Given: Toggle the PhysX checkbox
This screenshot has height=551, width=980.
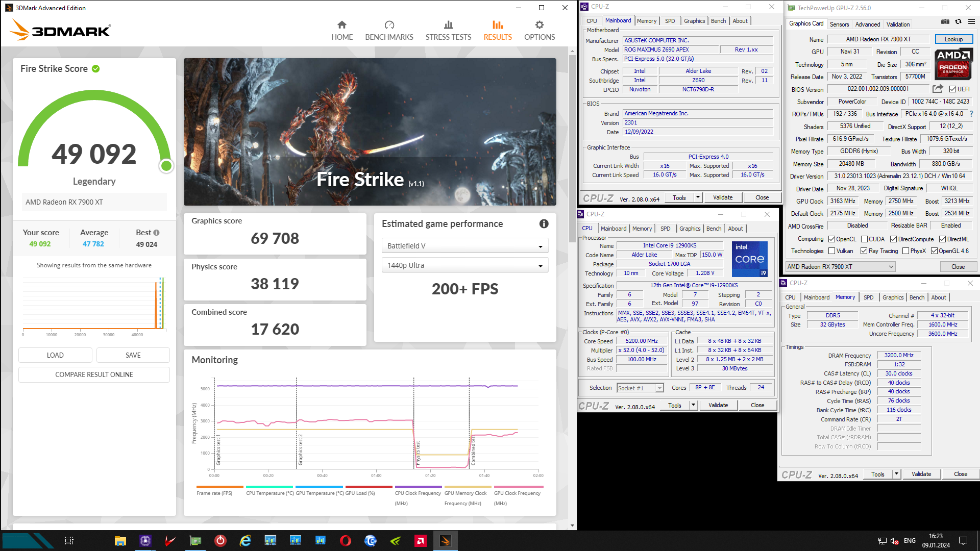Looking at the screenshot, I should [906, 251].
